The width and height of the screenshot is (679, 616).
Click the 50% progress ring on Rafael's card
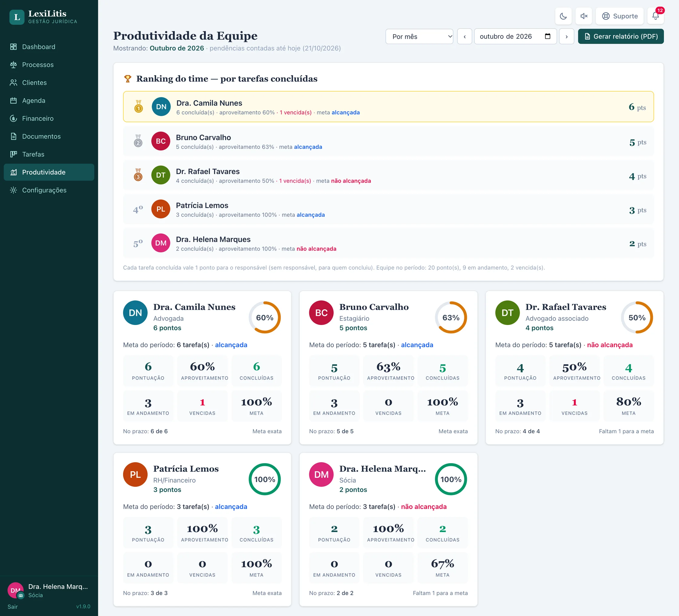(637, 318)
